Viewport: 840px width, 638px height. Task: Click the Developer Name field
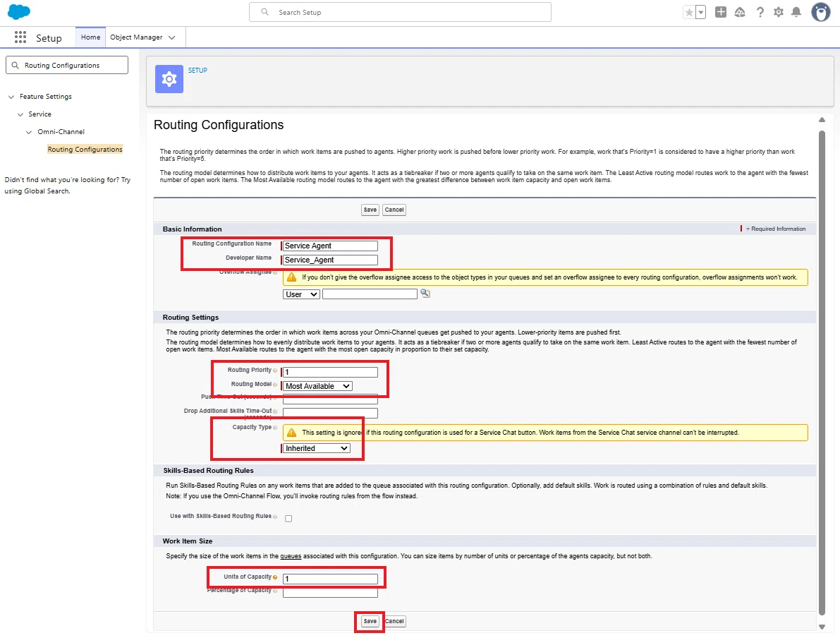(x=330, y=260)
